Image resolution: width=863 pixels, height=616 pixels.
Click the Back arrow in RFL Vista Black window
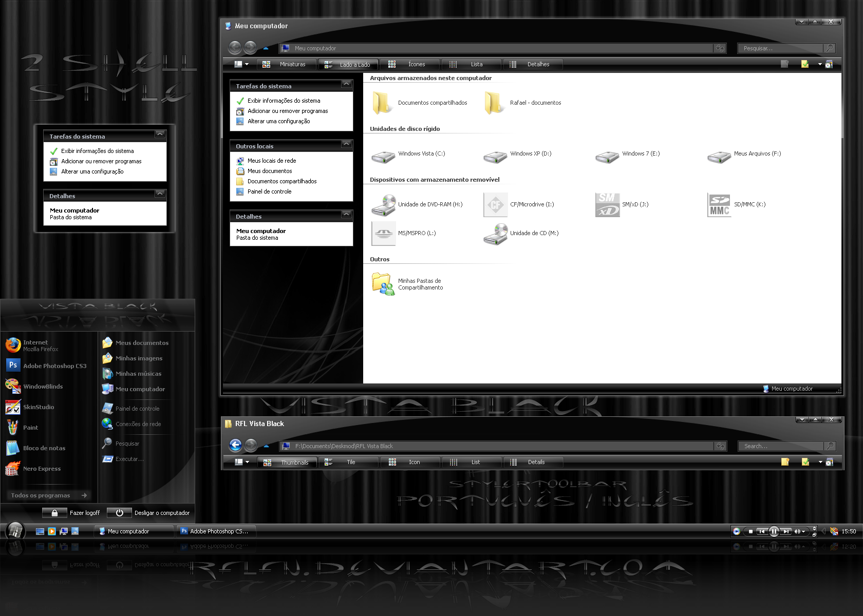235,445
